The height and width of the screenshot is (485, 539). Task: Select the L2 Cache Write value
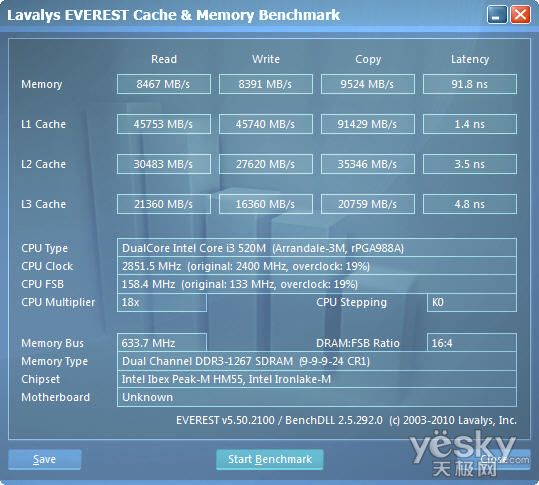(x=266, y=164)
